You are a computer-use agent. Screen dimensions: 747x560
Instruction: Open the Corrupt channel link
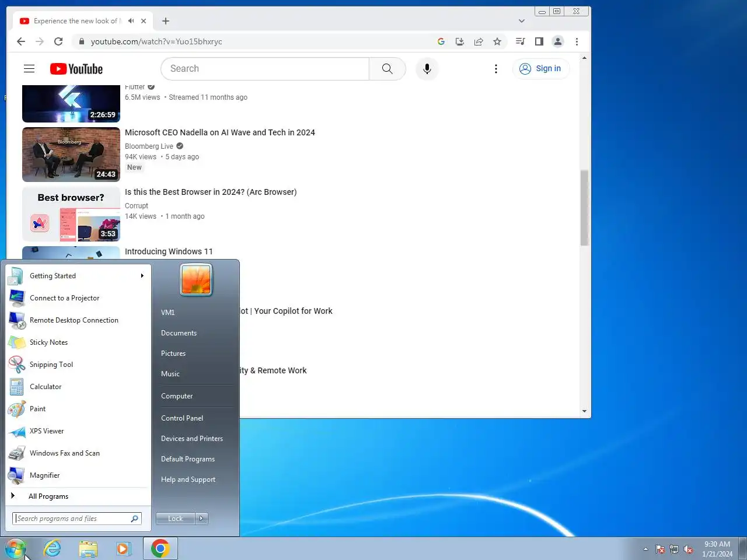coord(137,206)
